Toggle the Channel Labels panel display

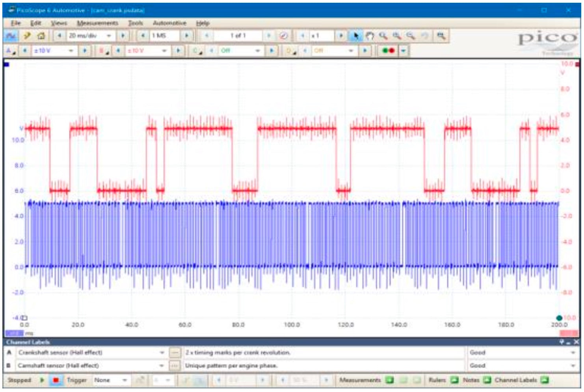pos(545,380)
